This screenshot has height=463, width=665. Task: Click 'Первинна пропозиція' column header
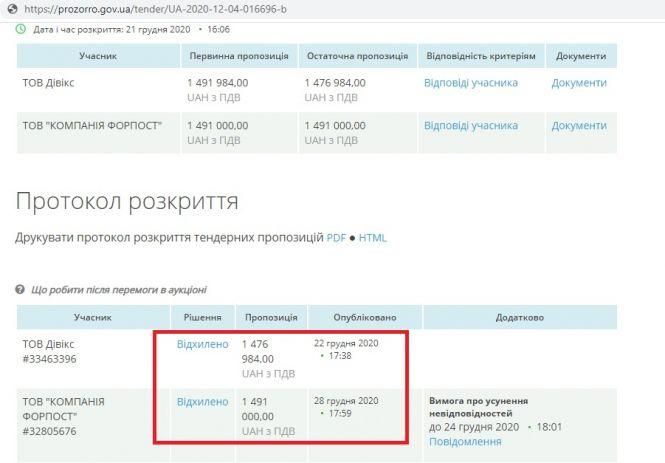coord(239,56)
